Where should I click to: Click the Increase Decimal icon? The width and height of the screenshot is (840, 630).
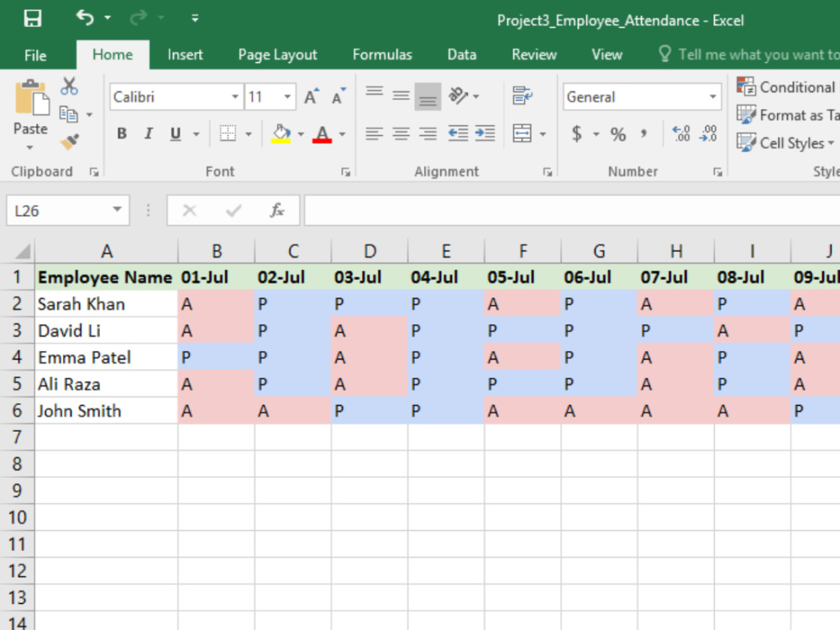point(681,134)
